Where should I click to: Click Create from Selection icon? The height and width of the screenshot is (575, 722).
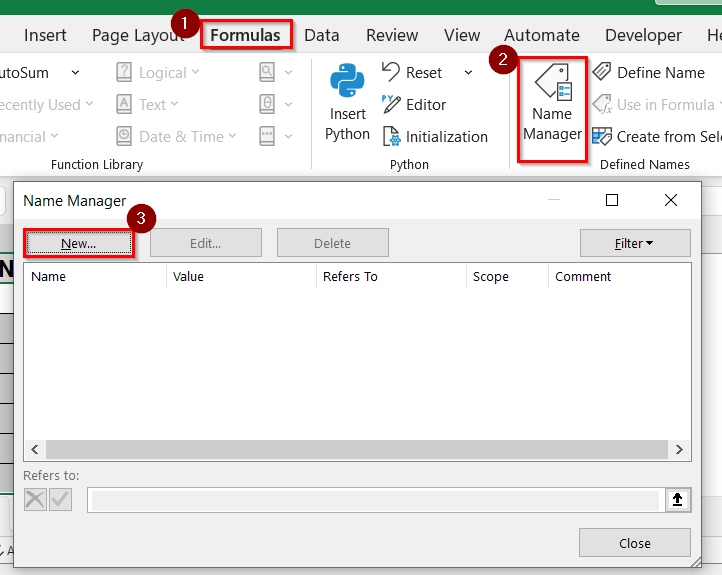(602, 136)
